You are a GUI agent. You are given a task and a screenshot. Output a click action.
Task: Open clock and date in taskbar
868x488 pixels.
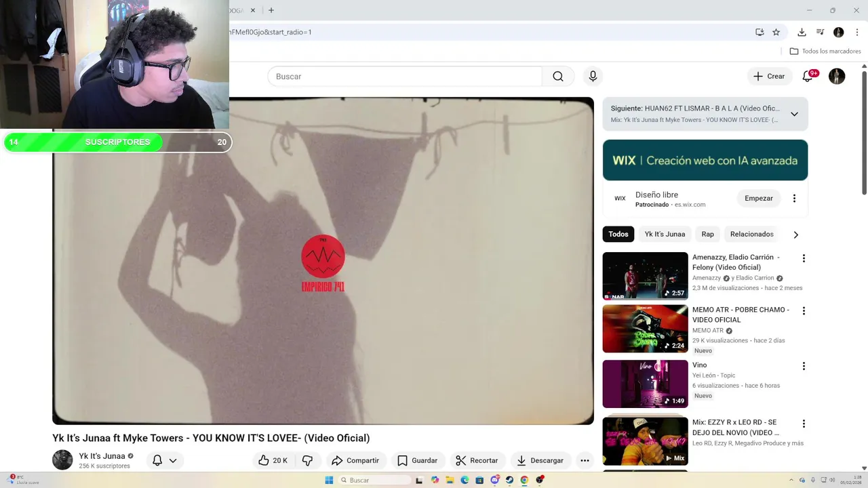[x=851, y=480]
